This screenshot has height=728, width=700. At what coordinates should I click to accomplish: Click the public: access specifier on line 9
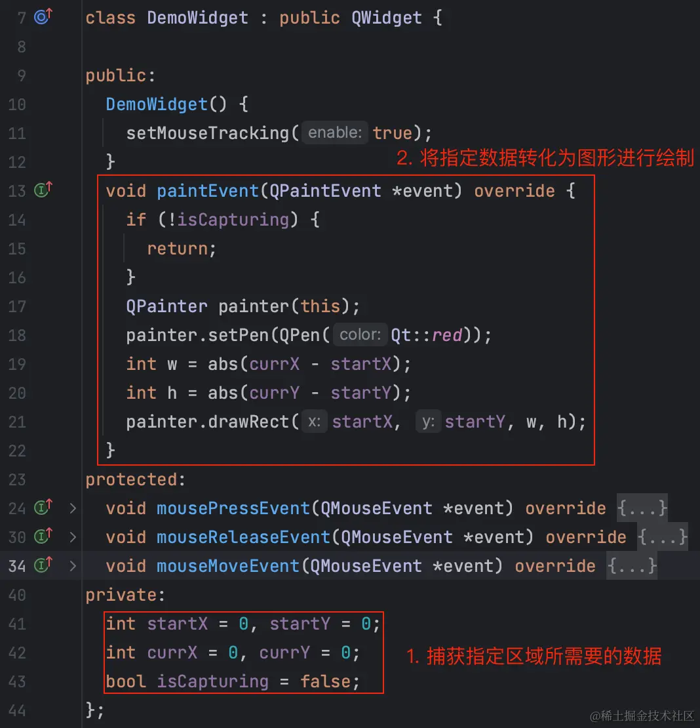pyautogui.click(x=120, y=75)
